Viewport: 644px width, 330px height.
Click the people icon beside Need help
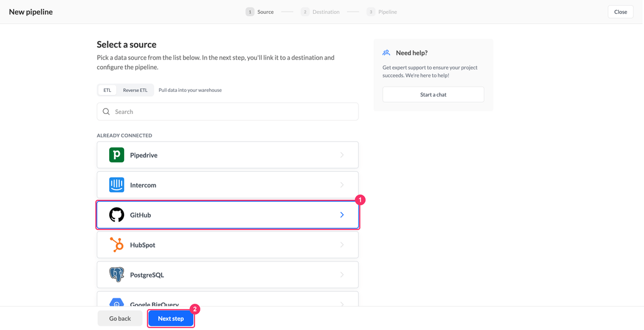386,53
